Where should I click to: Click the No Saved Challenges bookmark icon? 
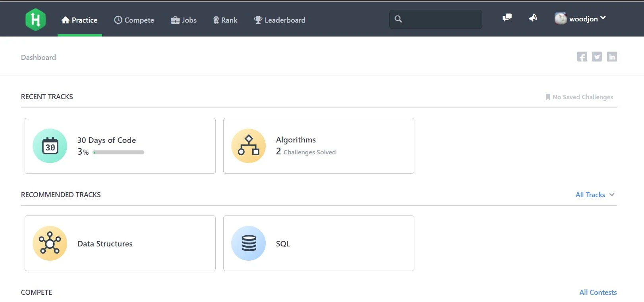tap(548, 97)
